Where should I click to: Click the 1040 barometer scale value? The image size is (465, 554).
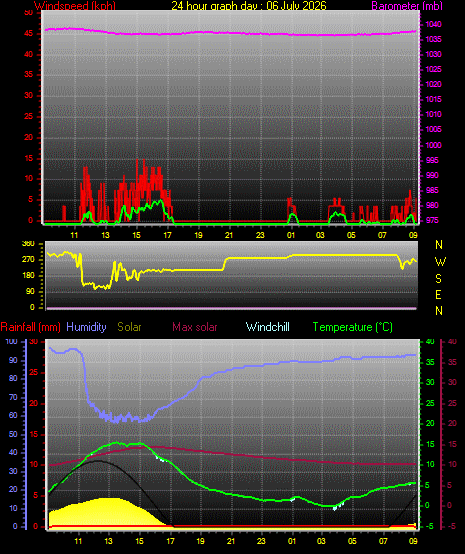pos(433,24)
